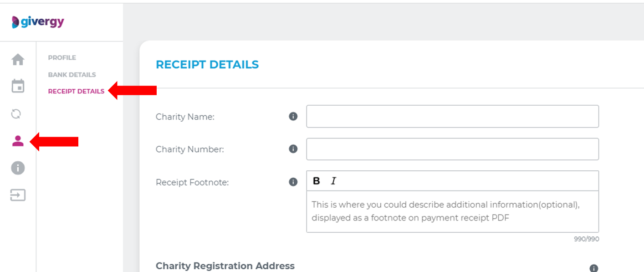Image resolution: width=644 pixels, height=272 pixels.
Task: Click inside the Charity Name input field
Action: click(x=452, y=116)
